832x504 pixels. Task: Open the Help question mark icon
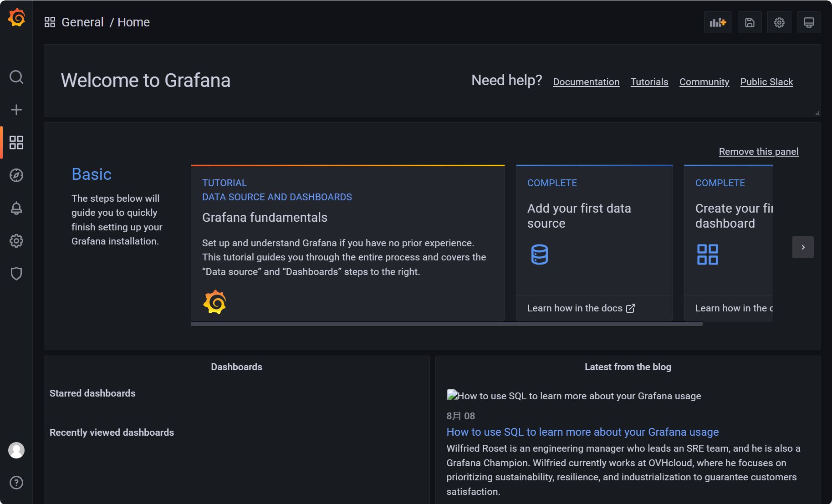tap(16, 483)
